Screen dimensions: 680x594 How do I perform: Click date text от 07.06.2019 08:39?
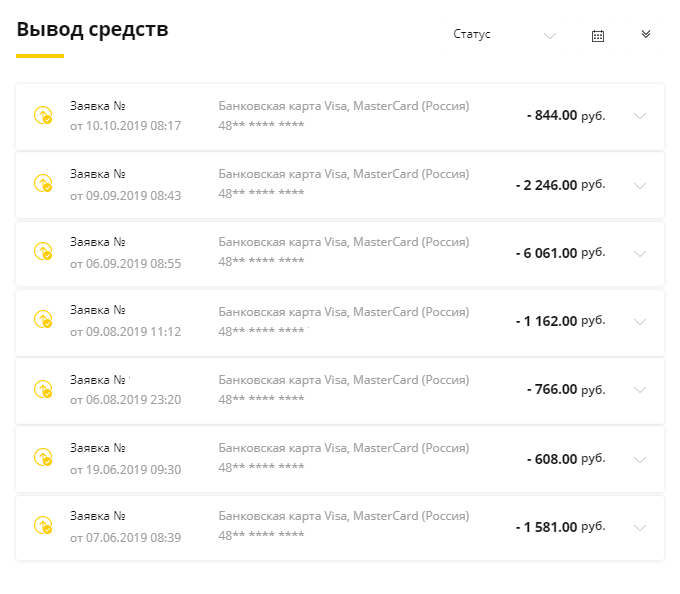(x=125, y=538)
